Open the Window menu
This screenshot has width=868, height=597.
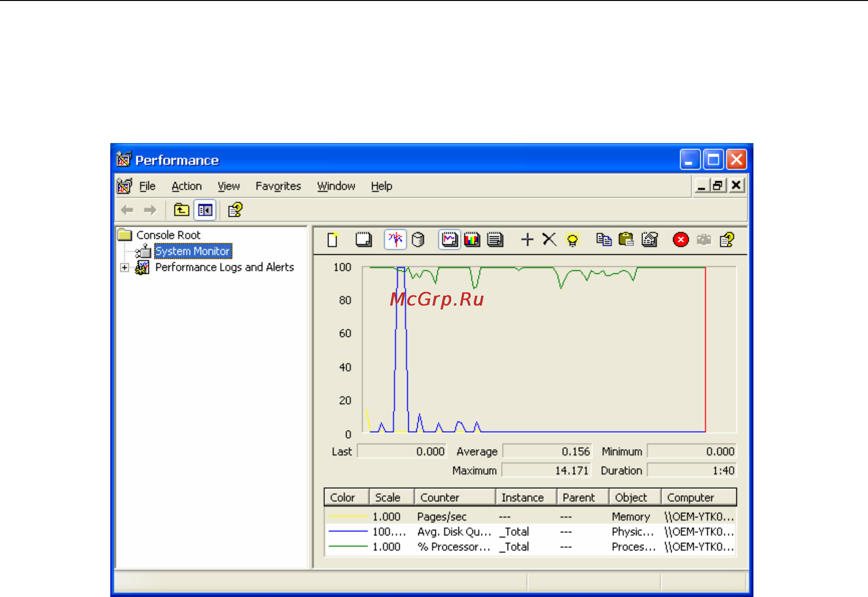click(336, 186)
